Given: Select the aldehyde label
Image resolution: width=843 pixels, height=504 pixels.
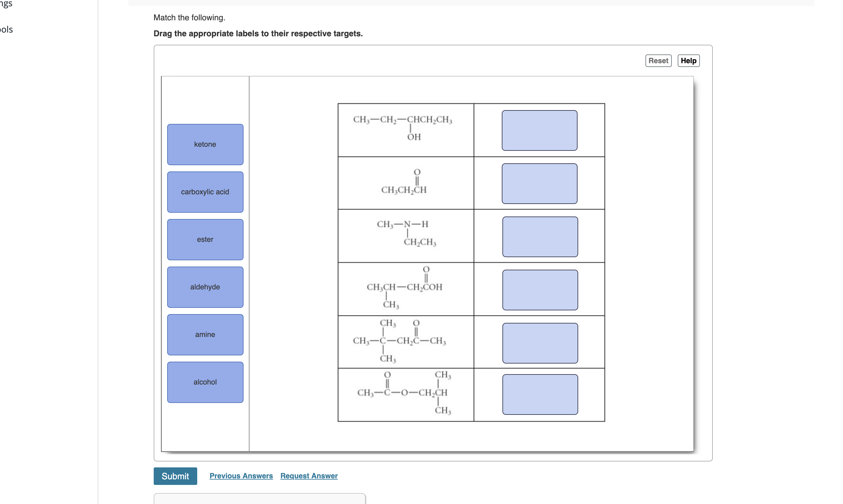Looking at the screenshot, I should pos(205,287).
